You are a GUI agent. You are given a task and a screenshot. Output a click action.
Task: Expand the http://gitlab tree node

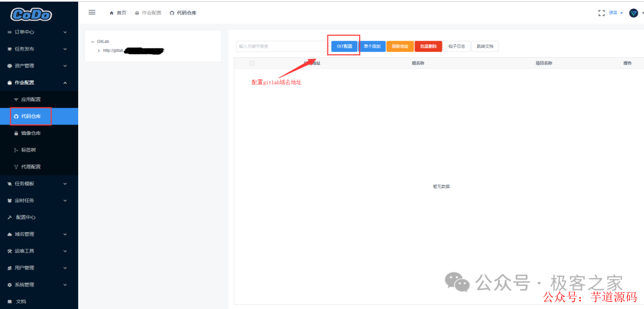click(x=98, y=51)
